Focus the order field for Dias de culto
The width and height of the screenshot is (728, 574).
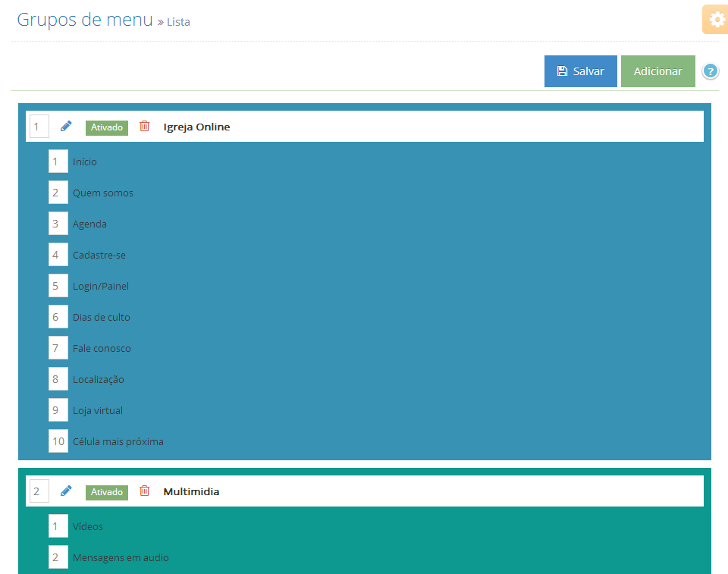pos(58,317)
